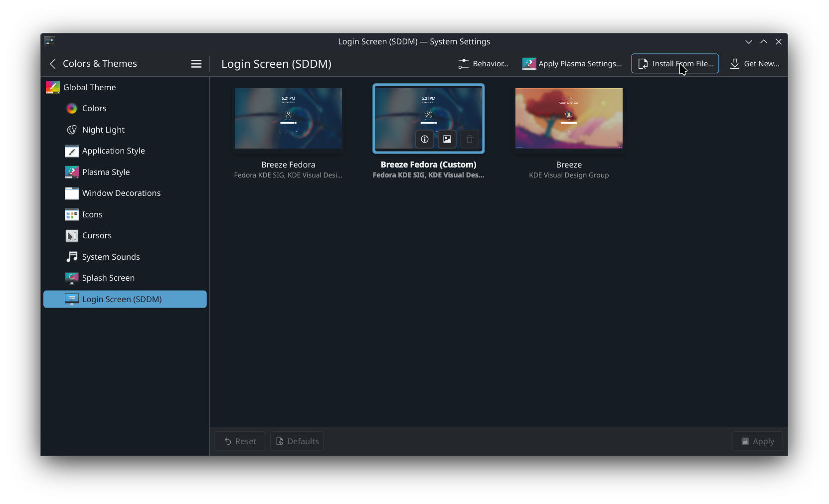Screen dimensions: 829x504
Task: Open Global Theme settings
Action: [125, 87]
